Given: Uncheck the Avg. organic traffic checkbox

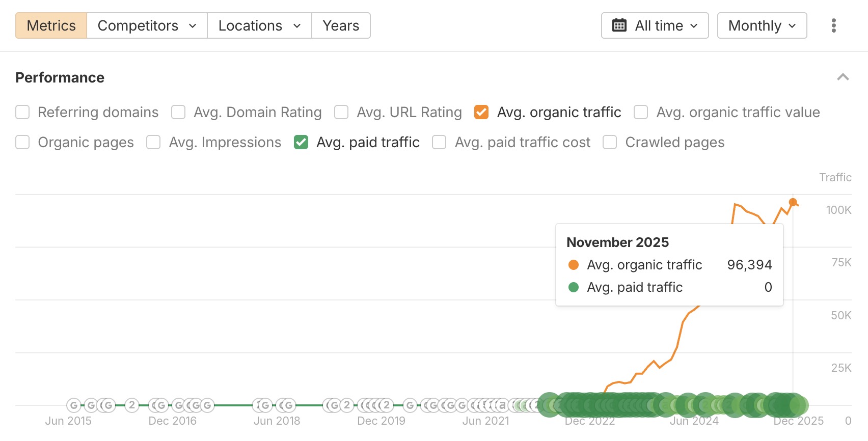Looking at the screenshot, I should click(481, 112).
